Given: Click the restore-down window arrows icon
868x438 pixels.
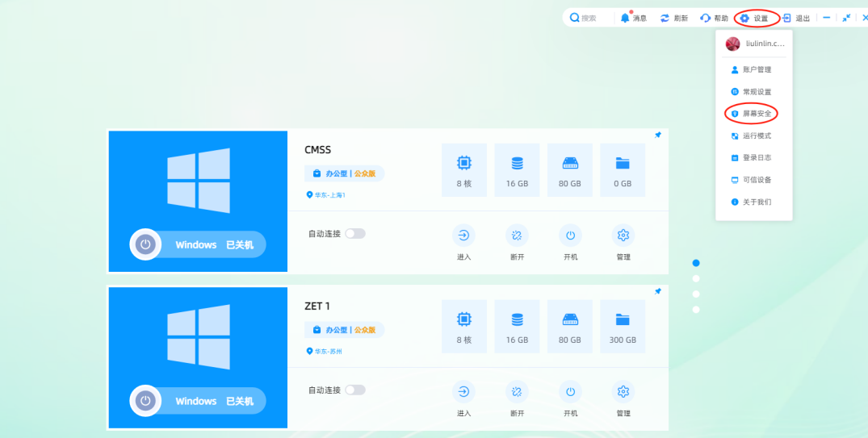Looking at the screenshot, I should (x=846, y=19).
